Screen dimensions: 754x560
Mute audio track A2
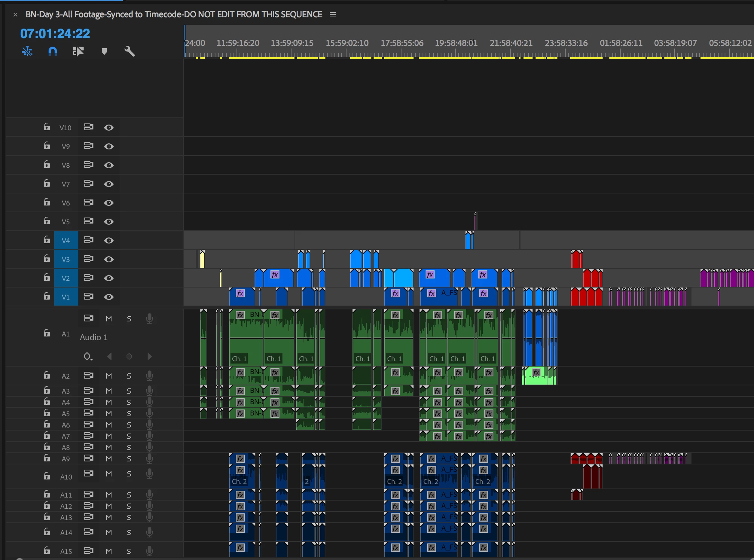pyautogui.click(x=109, y=376)
